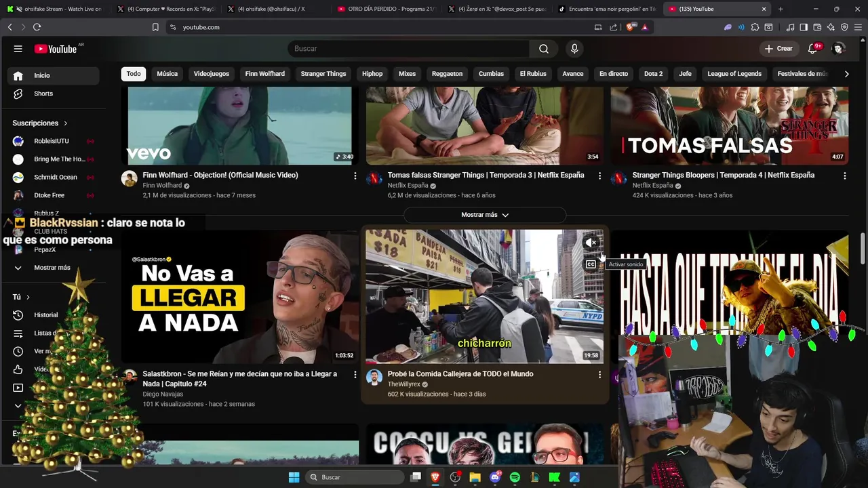868x488 pixels.
Task: Open the Tú section chevron
Action: pyautogui.click(x=28, y=298)
